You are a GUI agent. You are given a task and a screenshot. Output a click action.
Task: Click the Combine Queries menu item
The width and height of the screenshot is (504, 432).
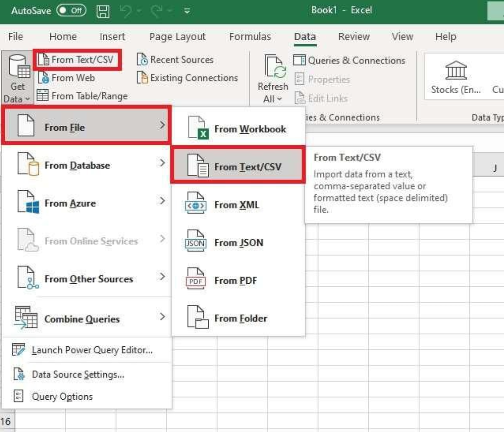86,318
